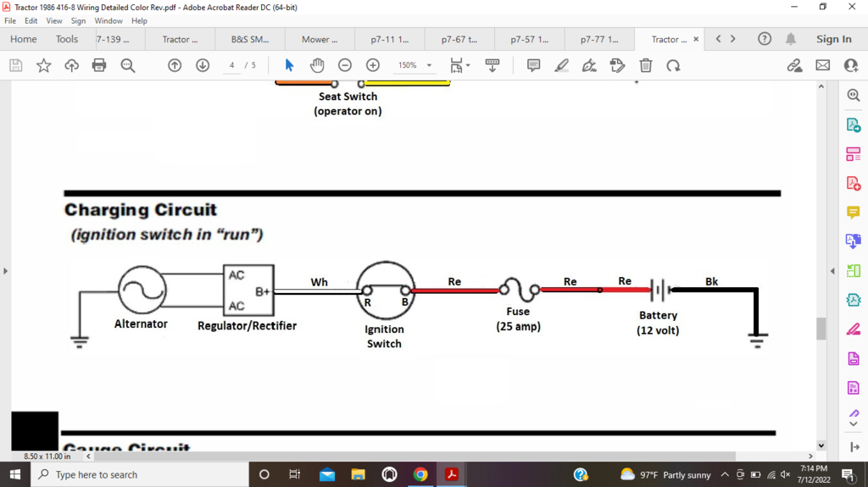Viewport: 868px width, 487px height.
Task: Click the current page number field
Action: click(231, 65)
